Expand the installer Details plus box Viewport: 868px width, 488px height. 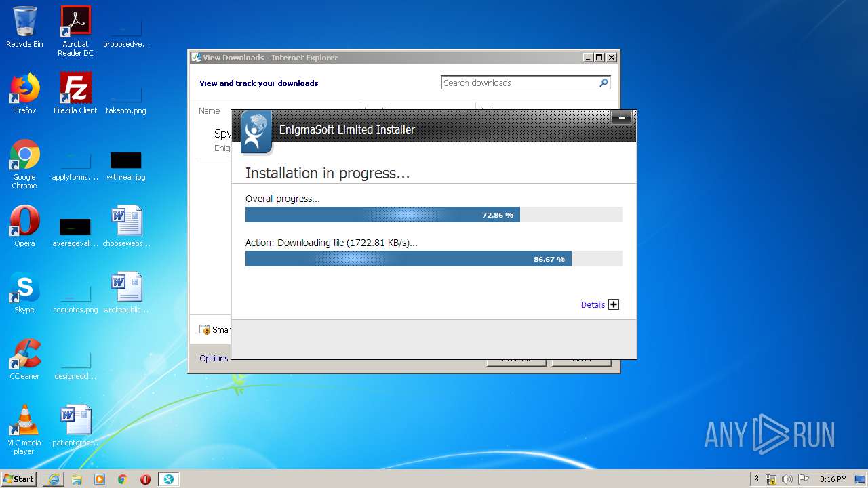tap(614, 304)
